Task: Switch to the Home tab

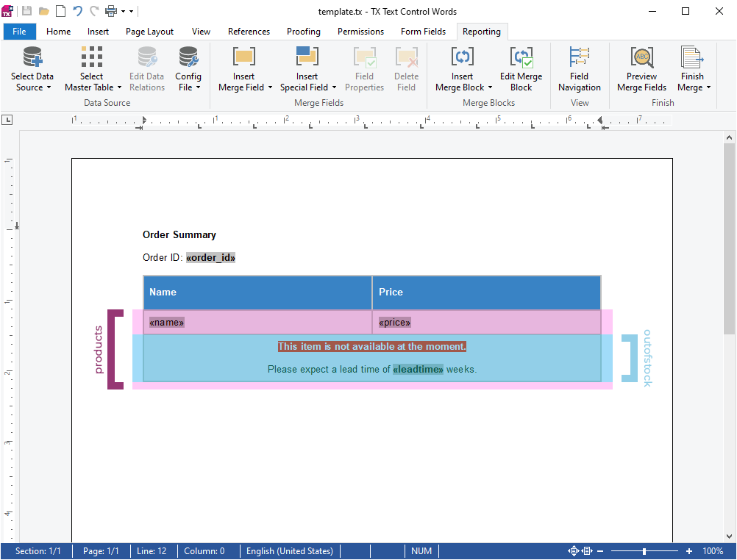Action: 58,32
